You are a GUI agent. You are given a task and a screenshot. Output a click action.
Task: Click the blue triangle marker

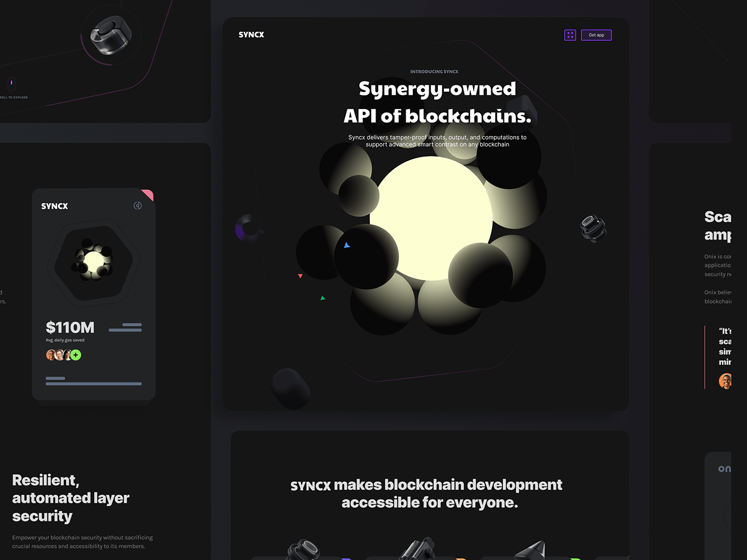[347, 245]
